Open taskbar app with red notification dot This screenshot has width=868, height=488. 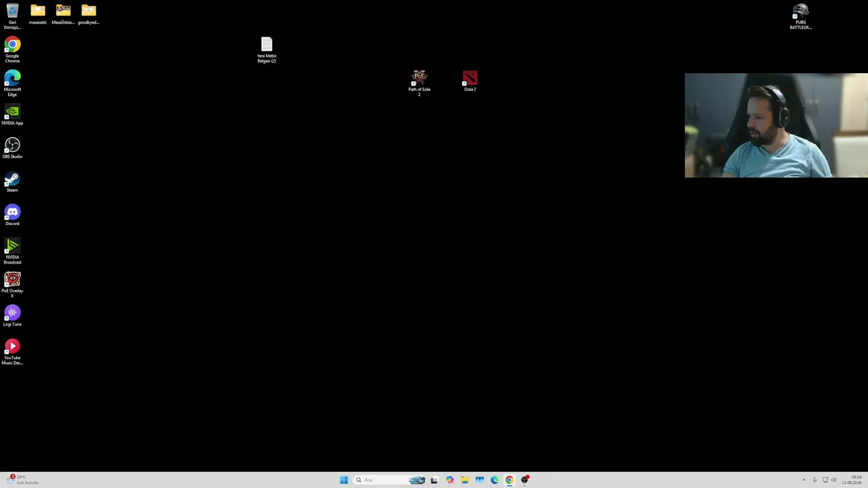click(525, 480)
